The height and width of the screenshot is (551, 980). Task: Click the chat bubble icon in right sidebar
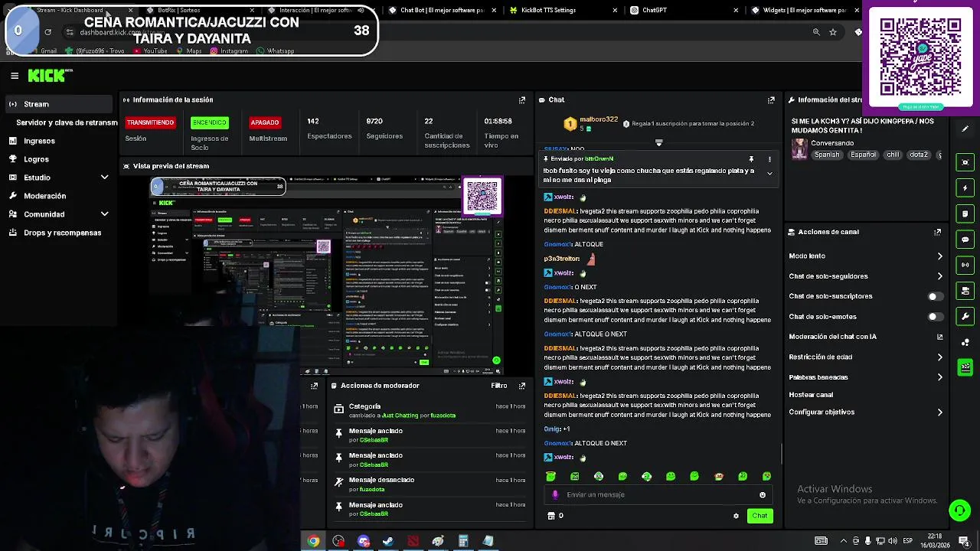965,240
